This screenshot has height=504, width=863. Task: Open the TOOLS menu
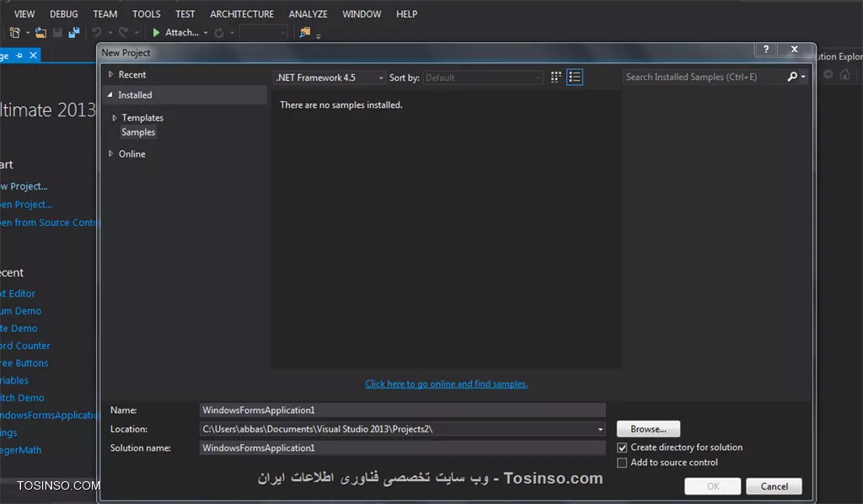pyautogui.click(x=147, y=13)
